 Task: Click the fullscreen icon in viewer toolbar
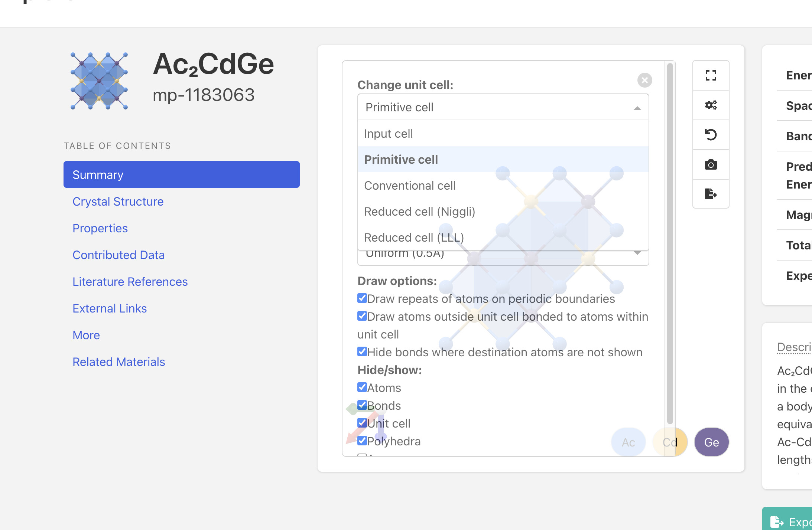711,75
